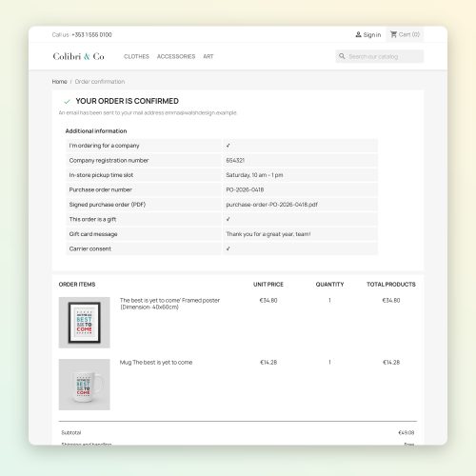This screenshot has width=476, height=476.
Task: Open the Clothes menu
Action: coord(136,56)
